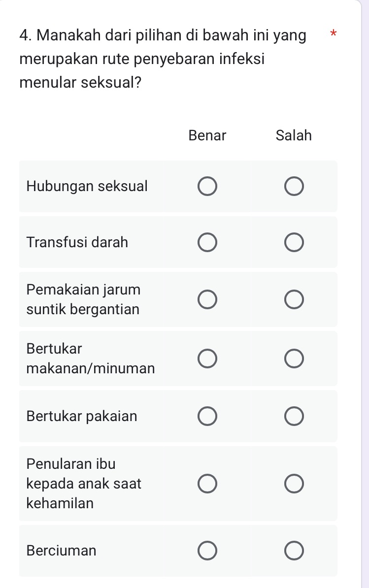Click the Berciuman row label

point(61,550)
